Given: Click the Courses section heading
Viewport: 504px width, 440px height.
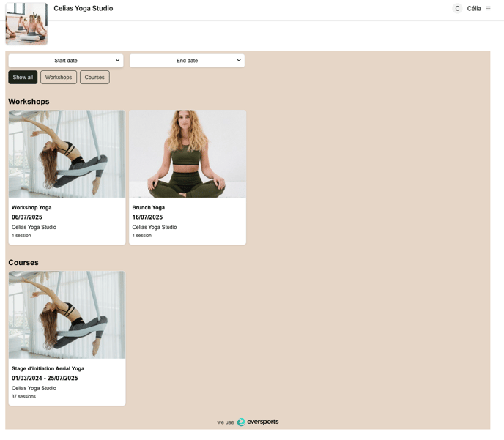Looking at the screenshot, I should 23,262.
